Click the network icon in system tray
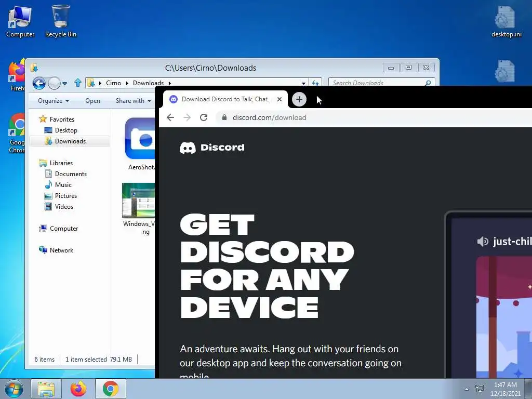532x399 pixels. coord(480,389)
